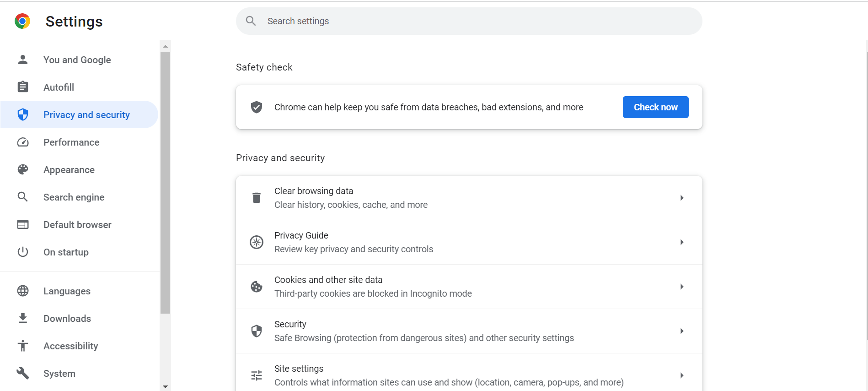Click the Appearance palette icon

23,170
